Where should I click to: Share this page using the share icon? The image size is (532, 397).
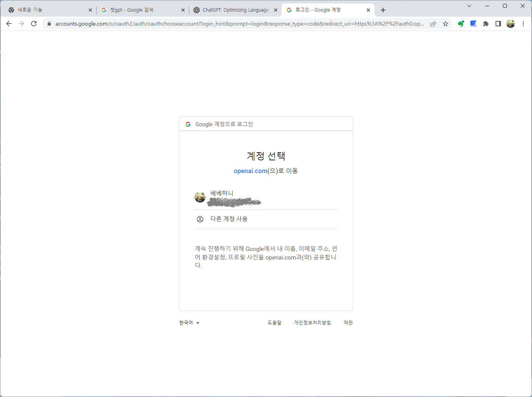pyautogui.click(x=433, y=24)
